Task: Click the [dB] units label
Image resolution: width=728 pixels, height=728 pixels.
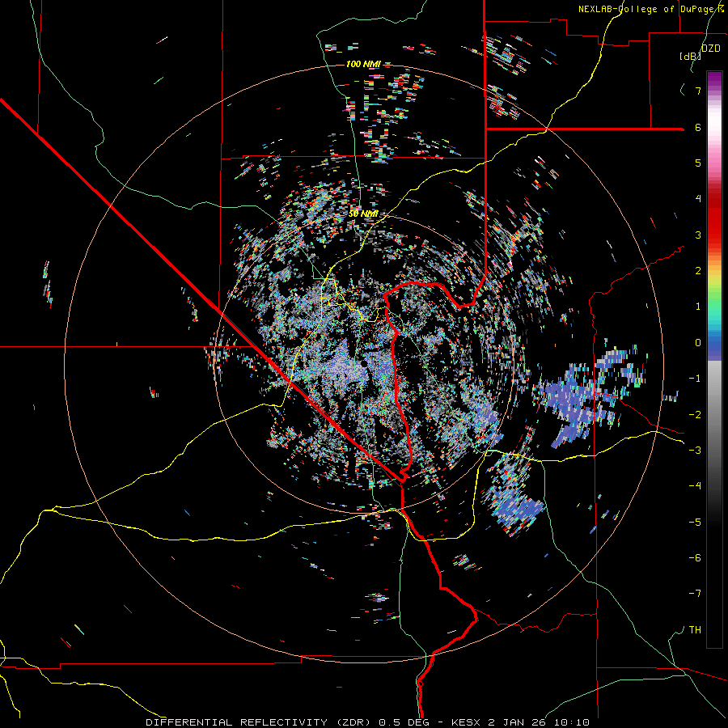Action: pyautogui.click(x=691, y=56)
